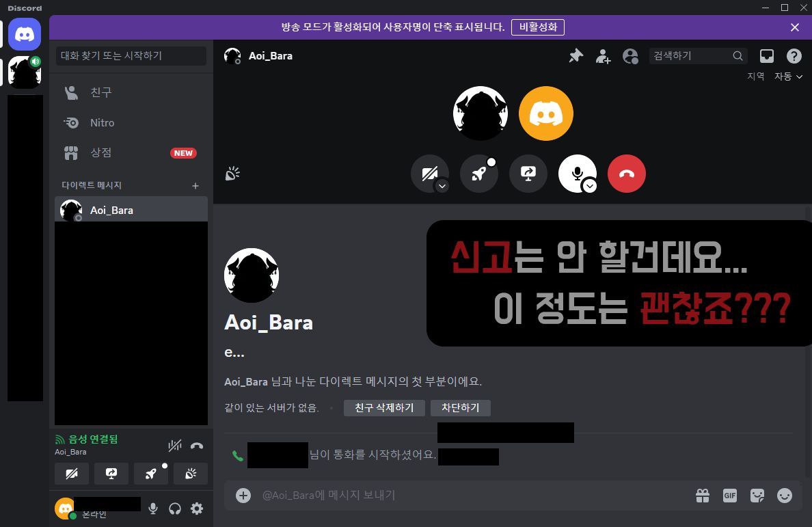The image size is (812, 527).
Task: Click the 친구 삭제하기 button
Action: (384, 407)
